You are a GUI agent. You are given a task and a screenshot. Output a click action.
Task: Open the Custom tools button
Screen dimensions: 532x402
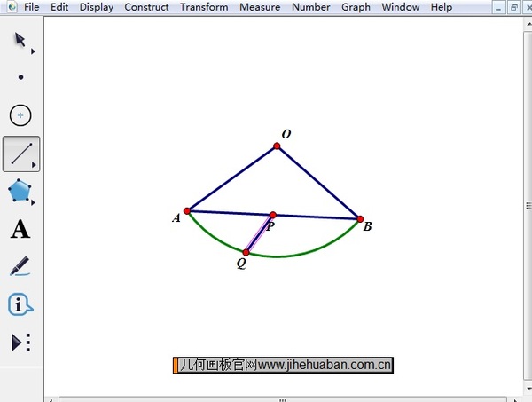point(20,343)
